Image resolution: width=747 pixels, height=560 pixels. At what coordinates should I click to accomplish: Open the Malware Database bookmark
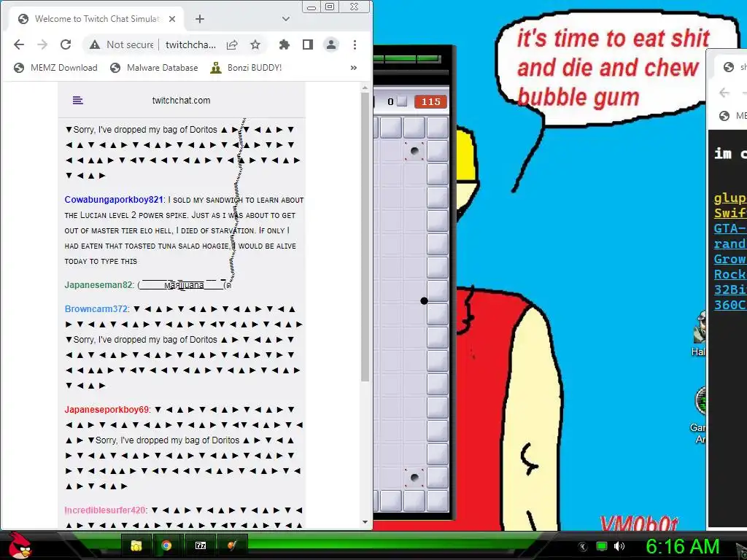click(x=154, y=68)
